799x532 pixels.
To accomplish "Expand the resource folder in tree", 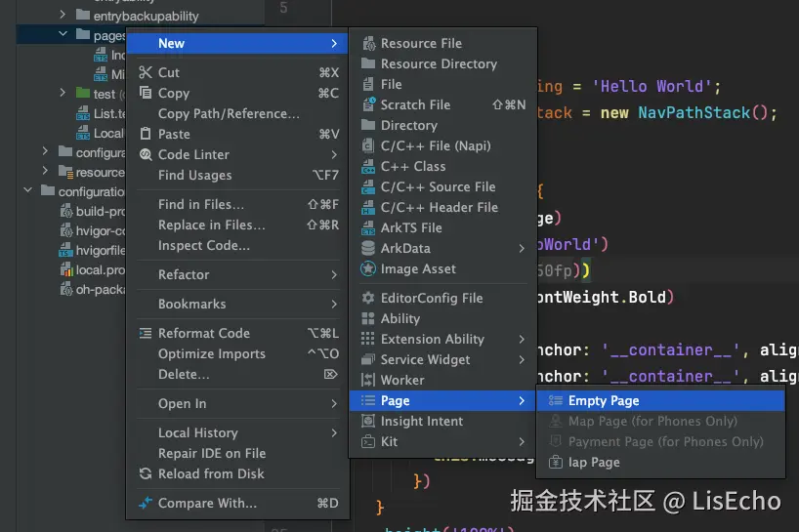I will [x=45, y=170].
